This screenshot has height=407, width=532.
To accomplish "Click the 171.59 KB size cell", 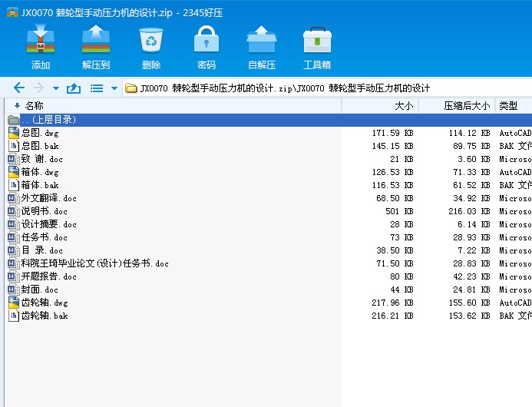I will (392, 133).
